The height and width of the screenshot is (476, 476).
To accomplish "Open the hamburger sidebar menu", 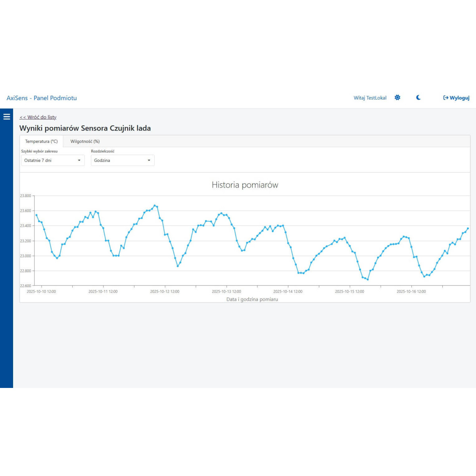I will click(6, 117).
